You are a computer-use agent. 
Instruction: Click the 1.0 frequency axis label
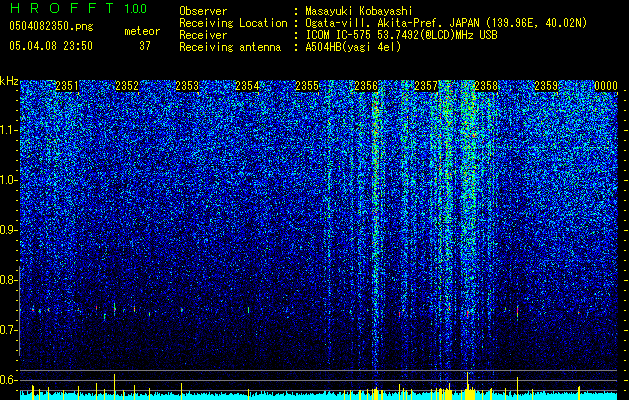pyautogui.click(x=8, y=180)
